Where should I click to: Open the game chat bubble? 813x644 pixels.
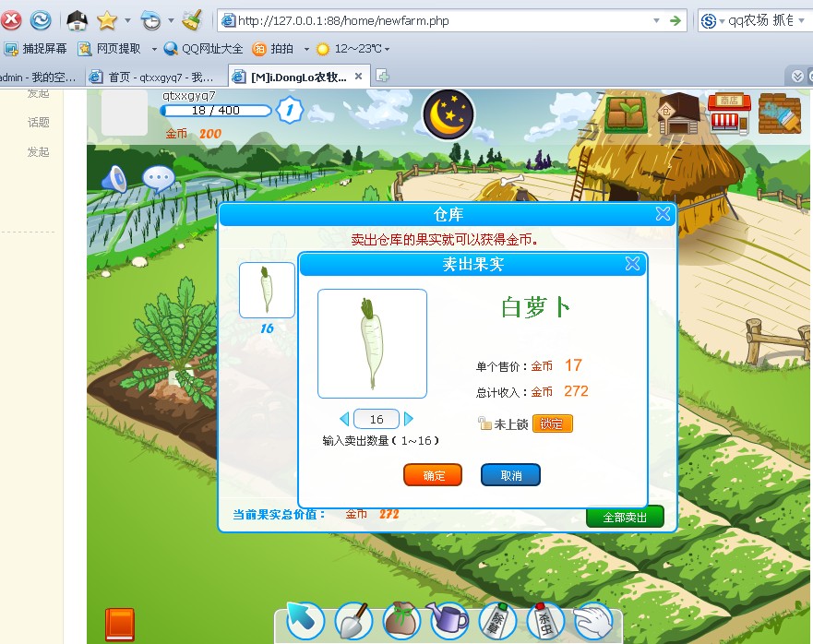coord(159,179)
